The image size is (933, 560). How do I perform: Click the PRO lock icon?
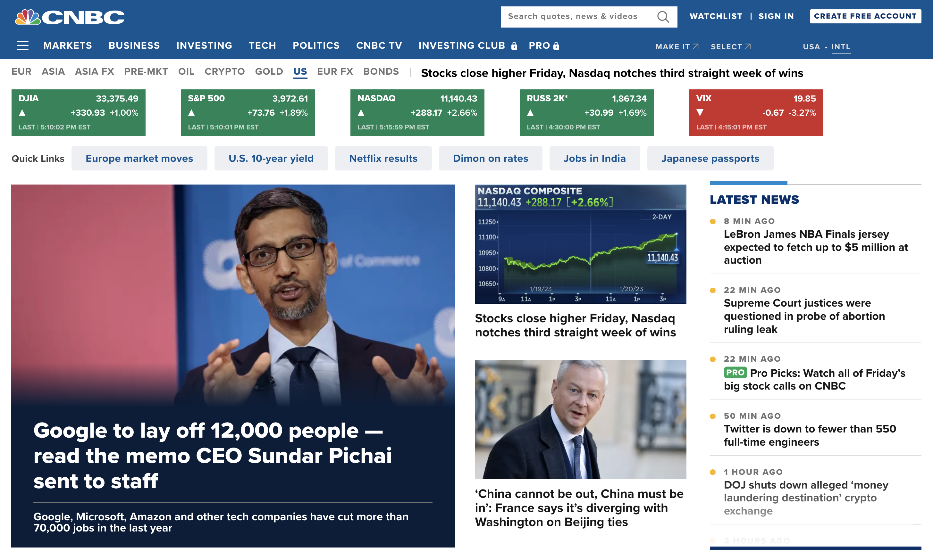(x=556, y=46)
